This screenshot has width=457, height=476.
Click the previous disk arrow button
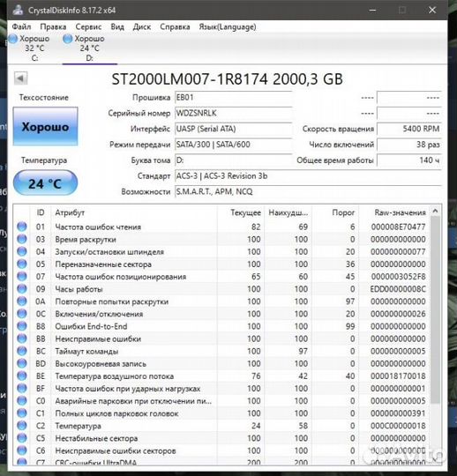pos(20,78)
